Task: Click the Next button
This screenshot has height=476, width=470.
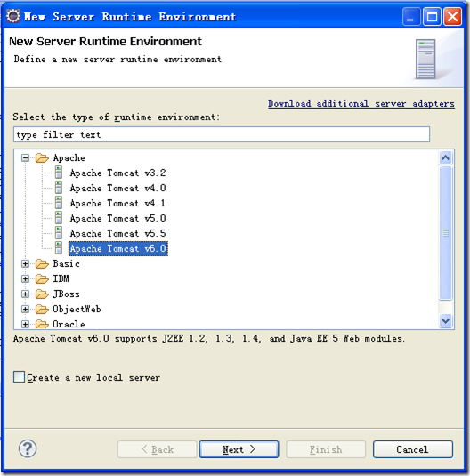Action: [x=239, y=449]
